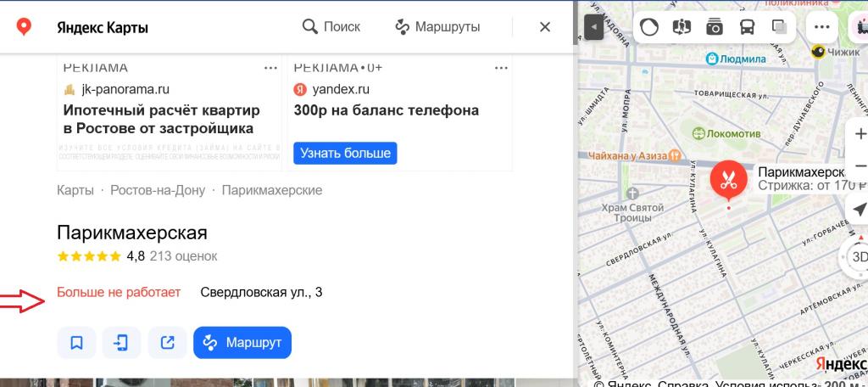Open more map tools three-dots button
The image size is (868, 387).
[822, 26]
